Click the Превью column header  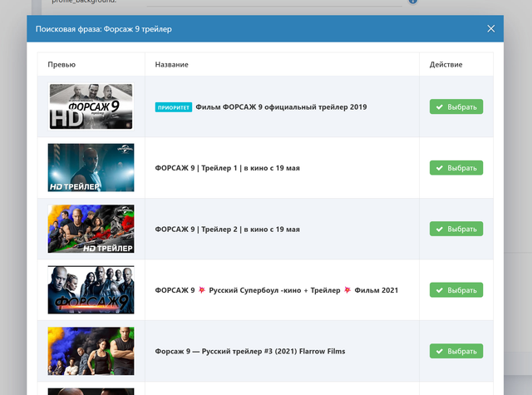(62, 65)
